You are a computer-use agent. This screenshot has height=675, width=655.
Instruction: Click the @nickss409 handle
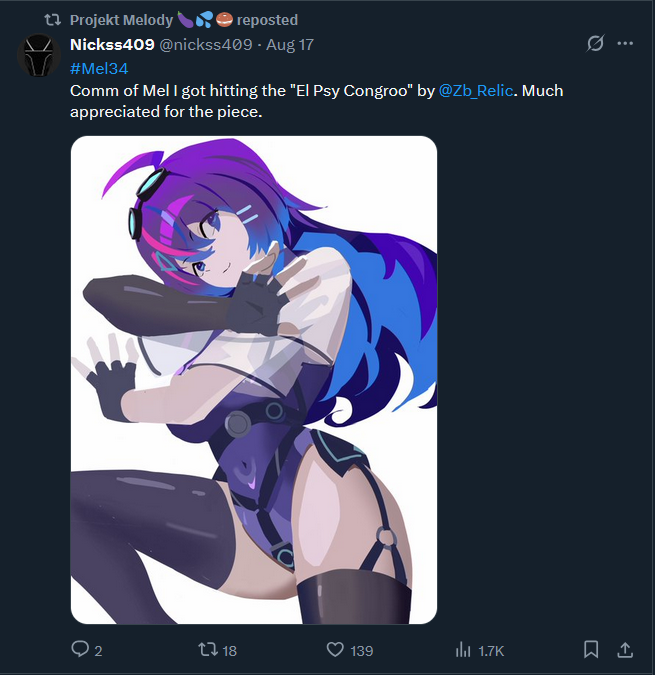pyautogui.click(x=206, y=44)
